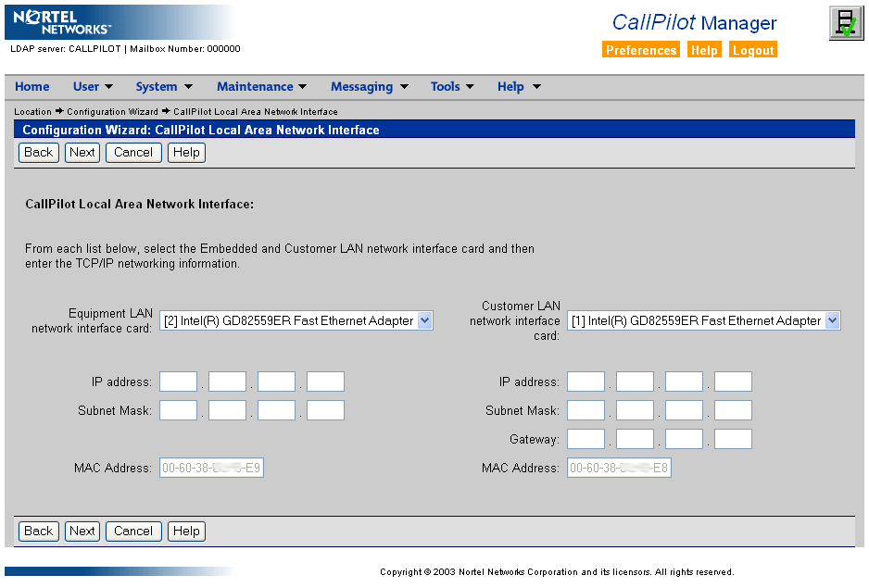Click the CallPilot Manager title text
The width and height of the screenshot is (869, 588).
pos(695,23)
